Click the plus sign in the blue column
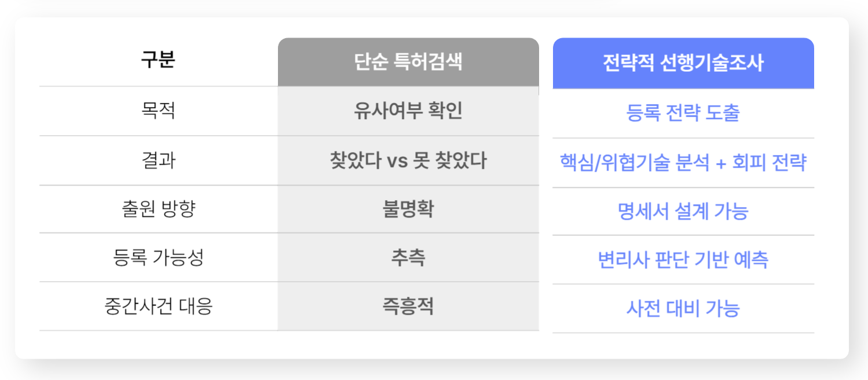 click(x=721, y=164)
